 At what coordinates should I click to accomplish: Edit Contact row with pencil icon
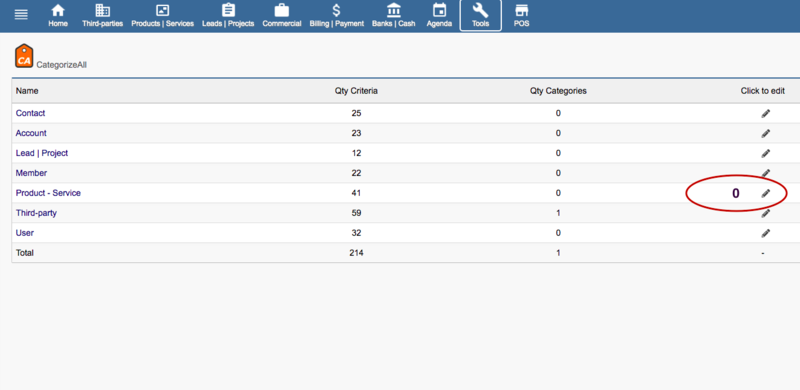[x=765, y=113]
